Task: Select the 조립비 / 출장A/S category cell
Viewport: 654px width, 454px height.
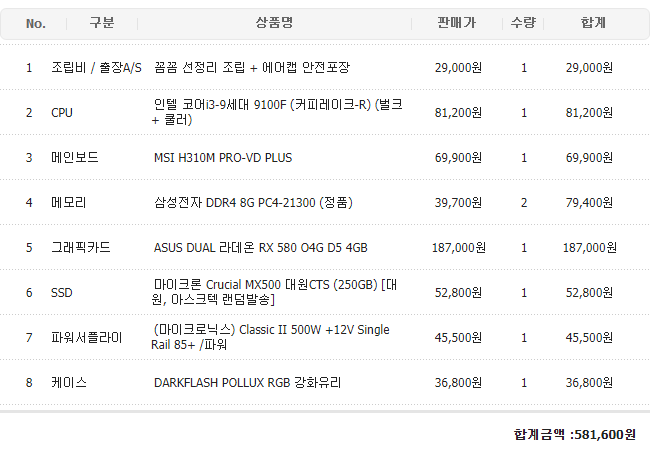Action: point(96,67)
